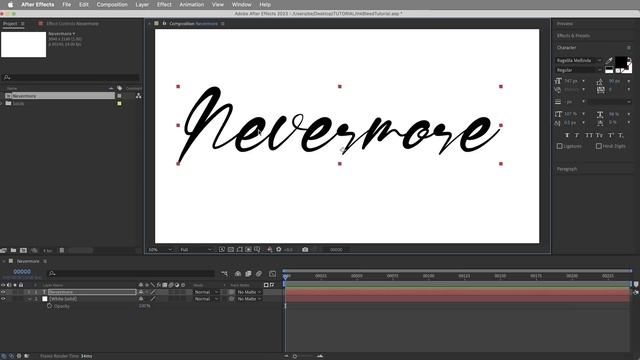The height and width of the screenshot is (360, 640).
Task: Collapse the White Solid layer properties
Action: pyautogui.click(x=29, y=299)
